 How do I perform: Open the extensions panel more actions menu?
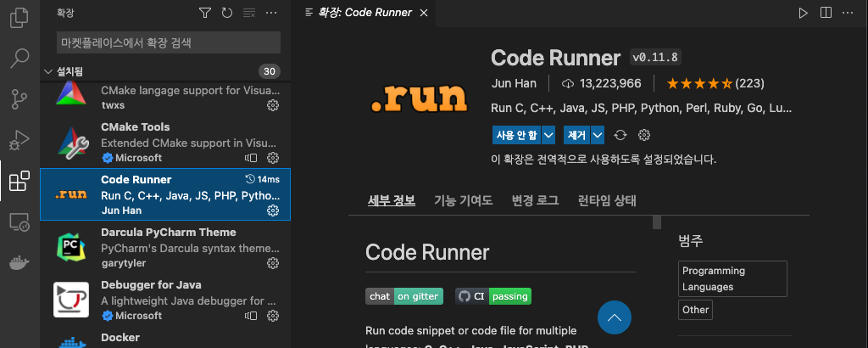(271, 13)
